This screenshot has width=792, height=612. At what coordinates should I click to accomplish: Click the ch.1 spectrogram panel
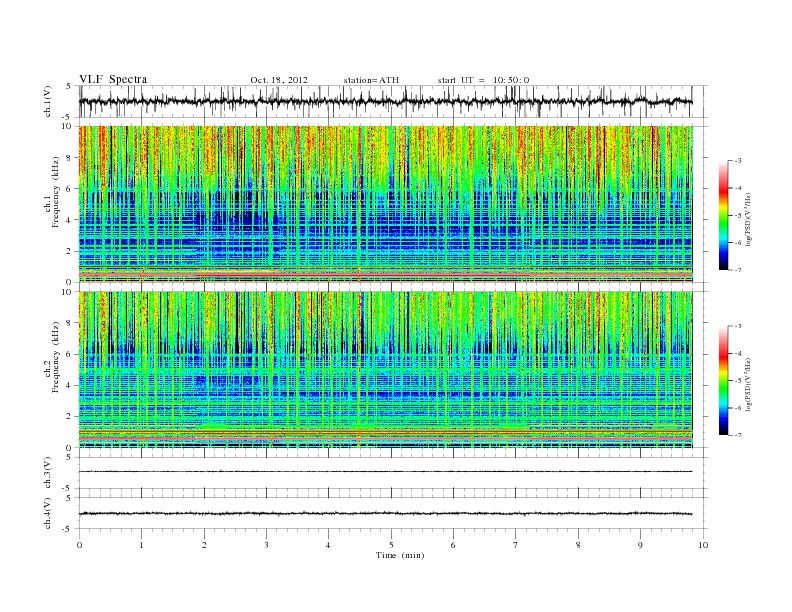pos(386,204)
